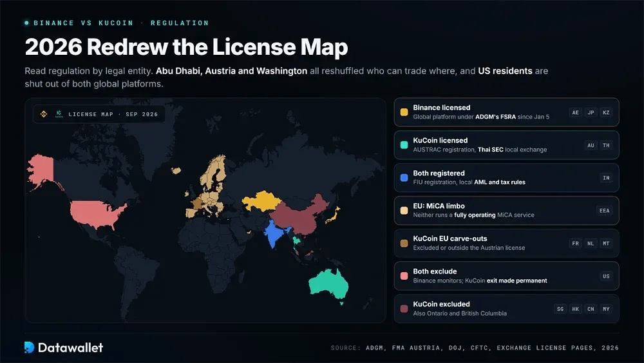Click the Both exclude legend title
644x363 pixels.
coord(435,271)
